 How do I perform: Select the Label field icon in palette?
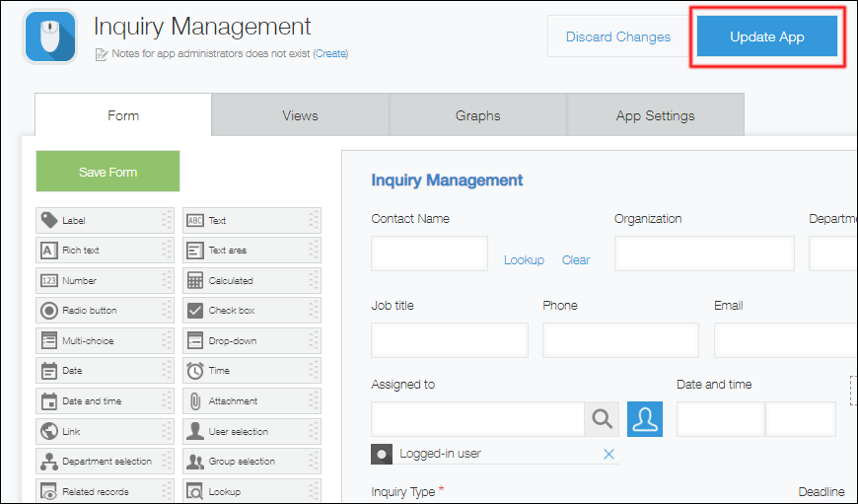coord(48,220)
